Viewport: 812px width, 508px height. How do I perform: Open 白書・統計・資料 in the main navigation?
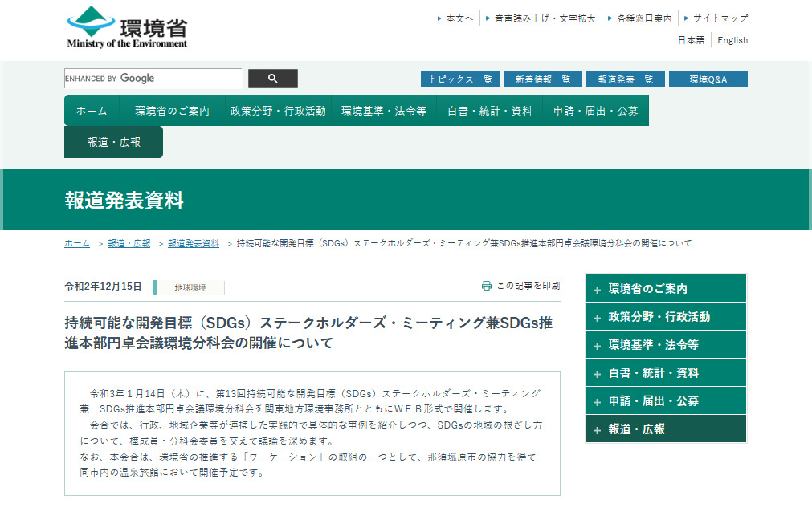pyautogui.click(x=490, y=111)
